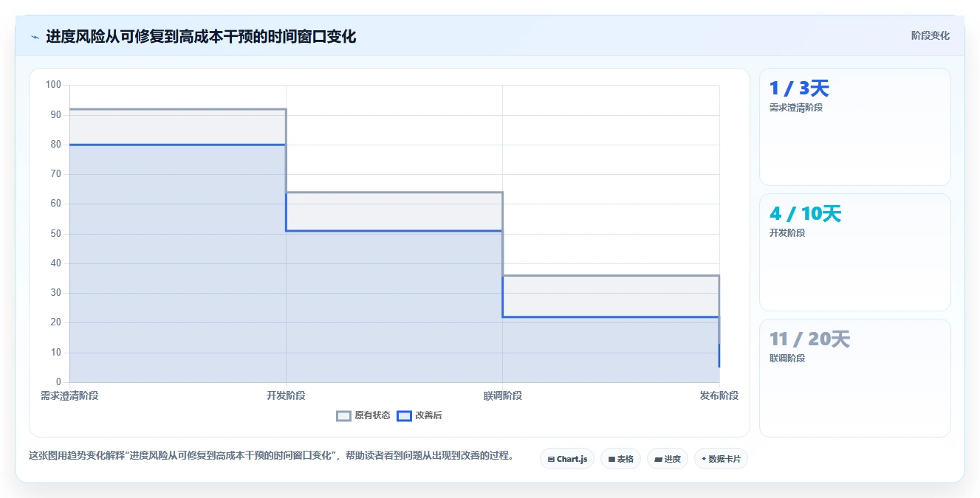Click the 80 y-axis tick label
The image size is (980, 498).
tap(56, 145)
